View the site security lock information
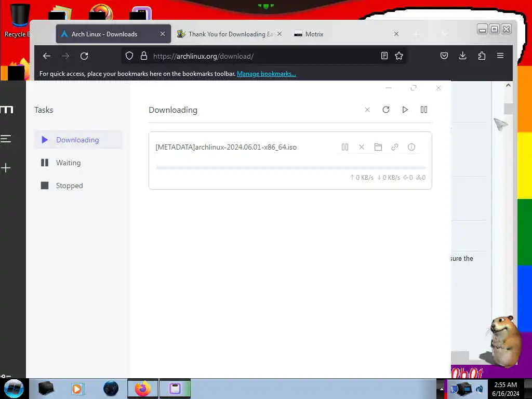Viewport: 532px width, 399px height. [144, 56]
